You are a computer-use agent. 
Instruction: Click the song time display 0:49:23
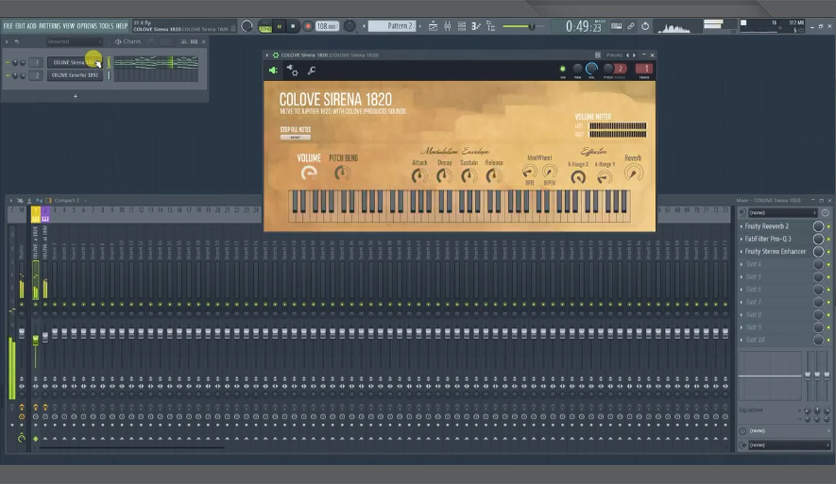pyautogui.click(x=584, y=26)
